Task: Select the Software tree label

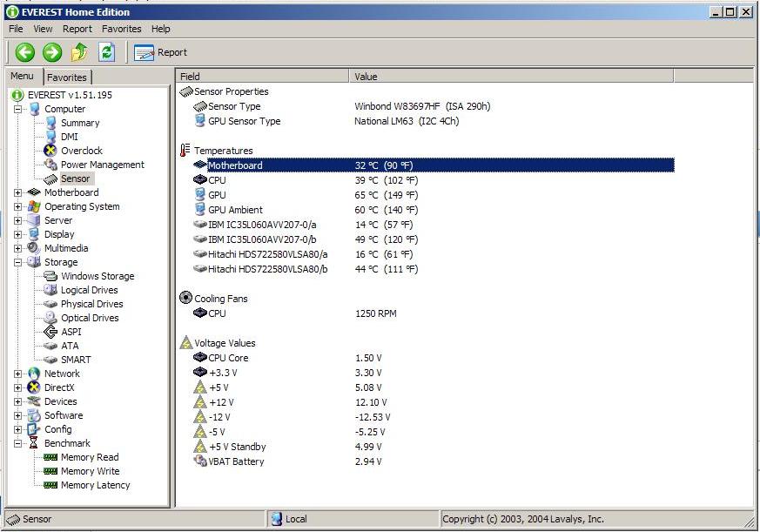Action: 64,415
